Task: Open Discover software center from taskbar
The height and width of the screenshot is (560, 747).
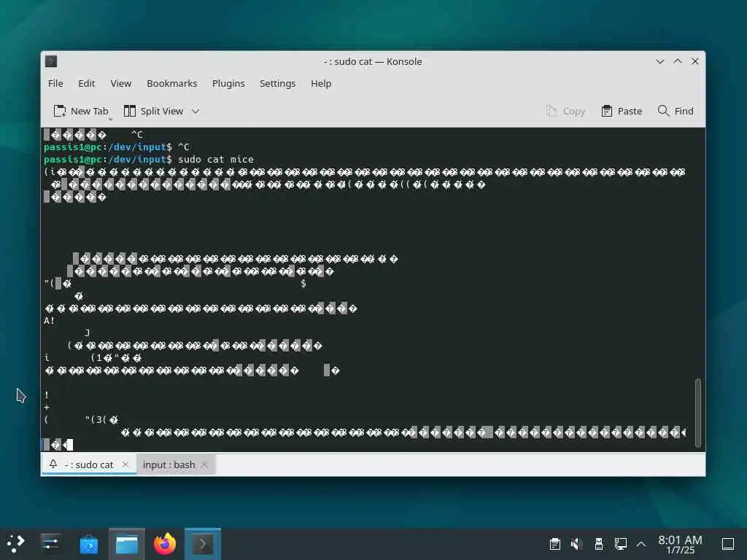Action: (x=88, y=544)
